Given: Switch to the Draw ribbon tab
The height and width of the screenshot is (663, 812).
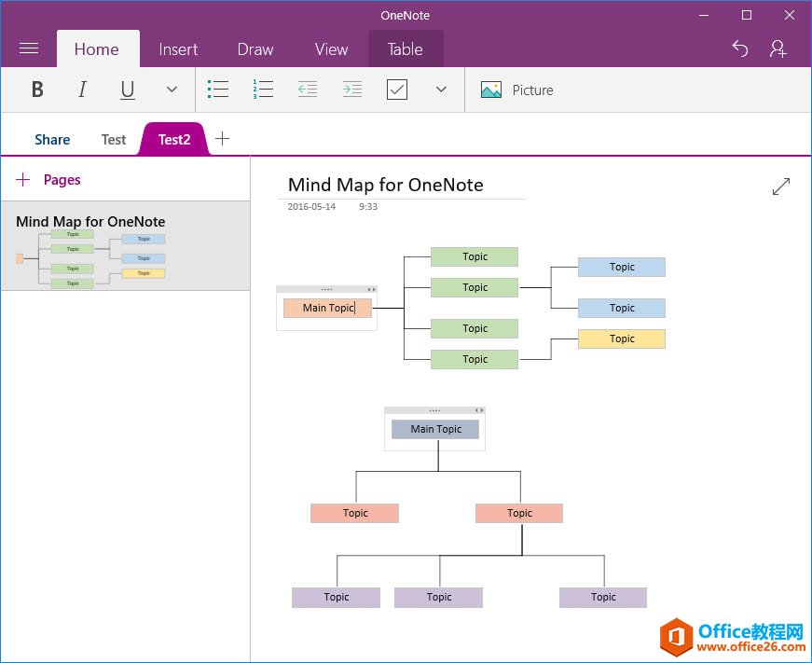Looking at the screenshot, I should click(255, 48).
